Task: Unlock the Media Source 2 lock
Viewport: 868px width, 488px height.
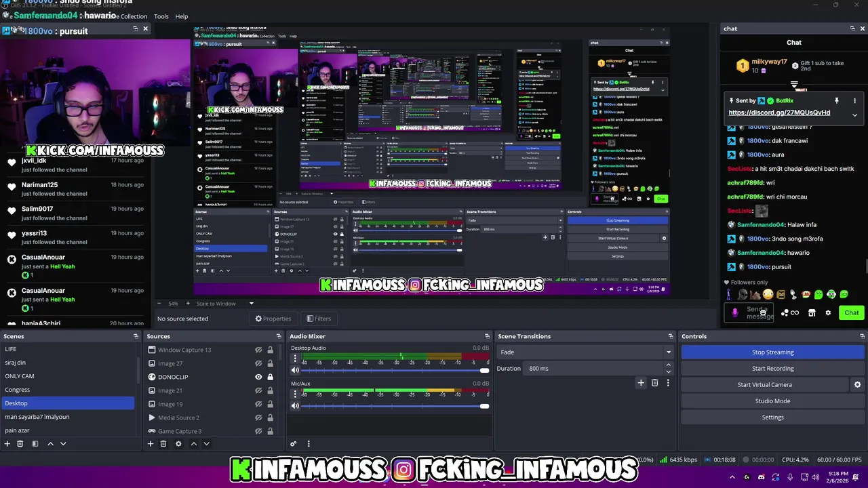Action: 270,418
